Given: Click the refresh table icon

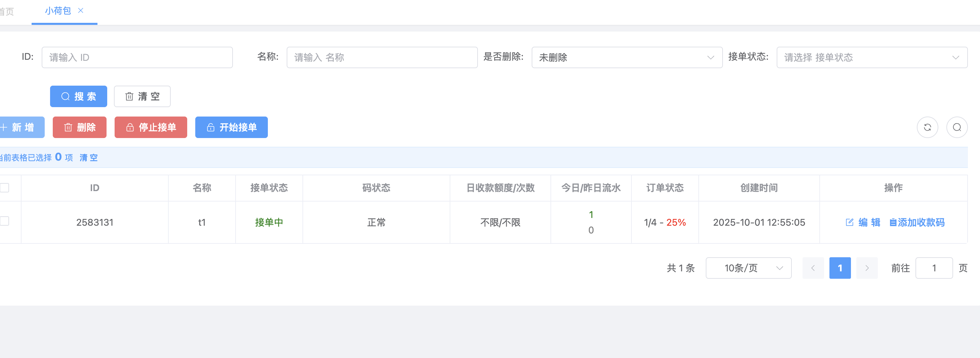Looking at the screenshot, I should 927,127.
